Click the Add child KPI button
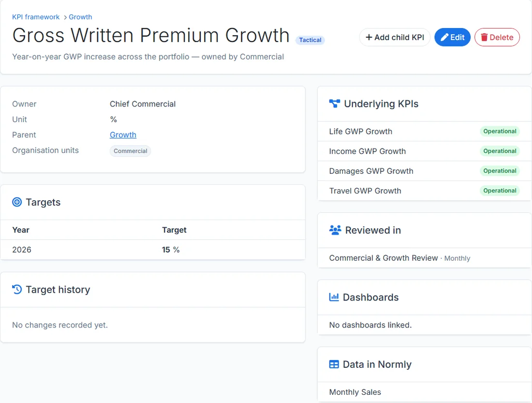Screen dimensions: 532x403 tap(395, 37)
